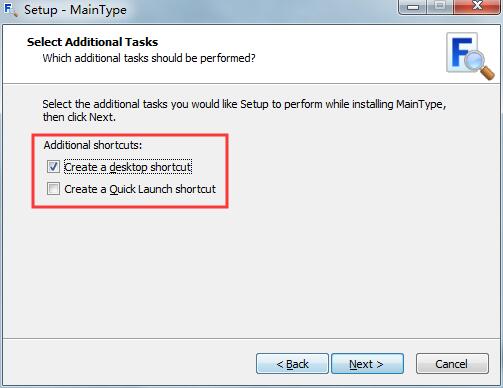Click the instruction text mentioning 'then click Next'

pos(244,110)
